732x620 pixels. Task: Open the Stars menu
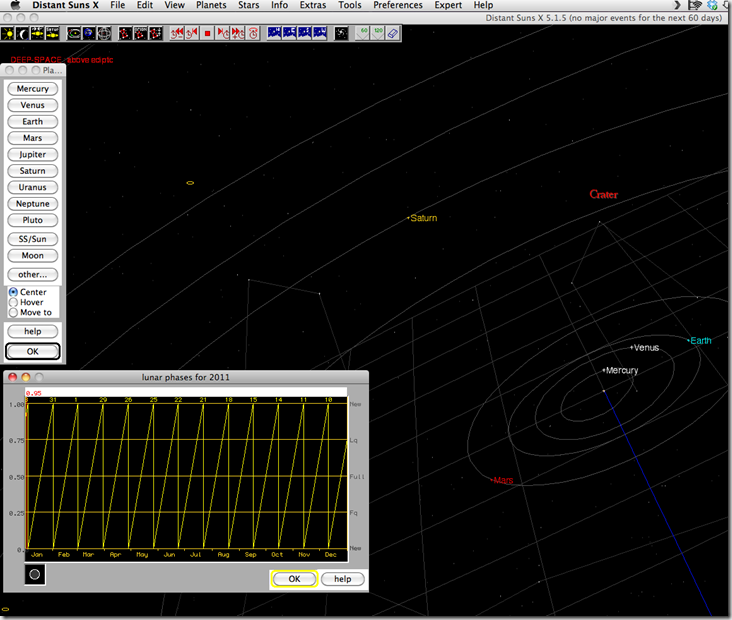click(248, 5)
